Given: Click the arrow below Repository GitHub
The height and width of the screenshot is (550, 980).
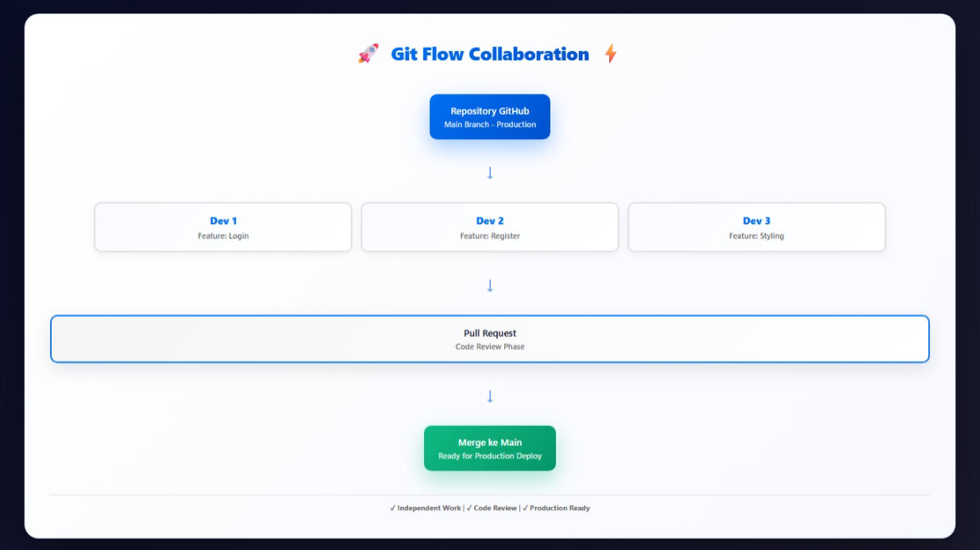Looking at the screenshot, I should click(x=489, y=172).
